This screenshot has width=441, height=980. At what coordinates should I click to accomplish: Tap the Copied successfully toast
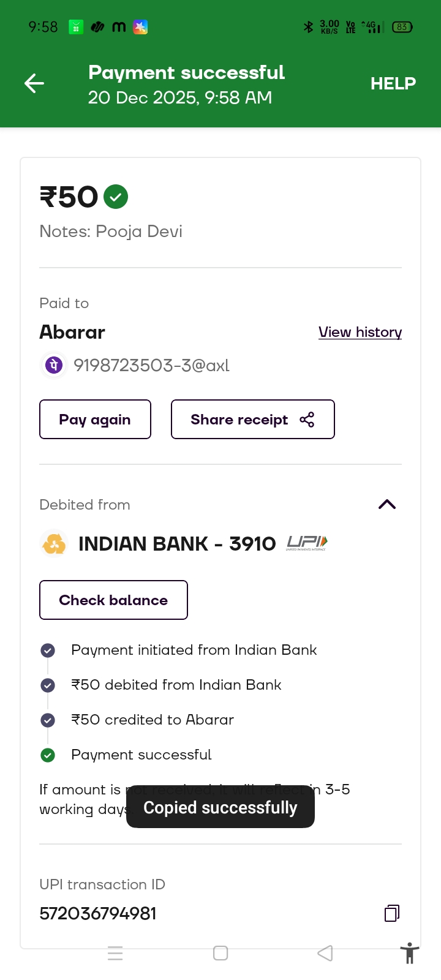(221, 808)
